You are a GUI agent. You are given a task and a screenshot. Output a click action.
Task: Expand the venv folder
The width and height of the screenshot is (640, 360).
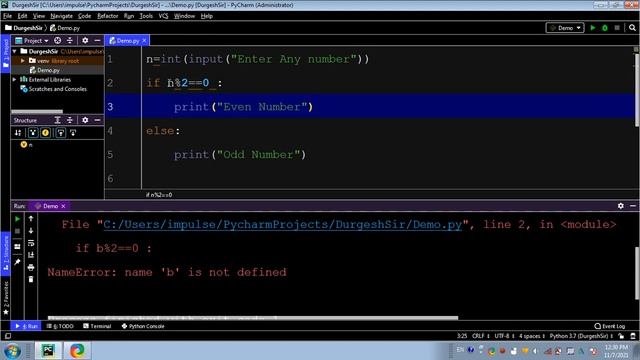coord(23,61)
